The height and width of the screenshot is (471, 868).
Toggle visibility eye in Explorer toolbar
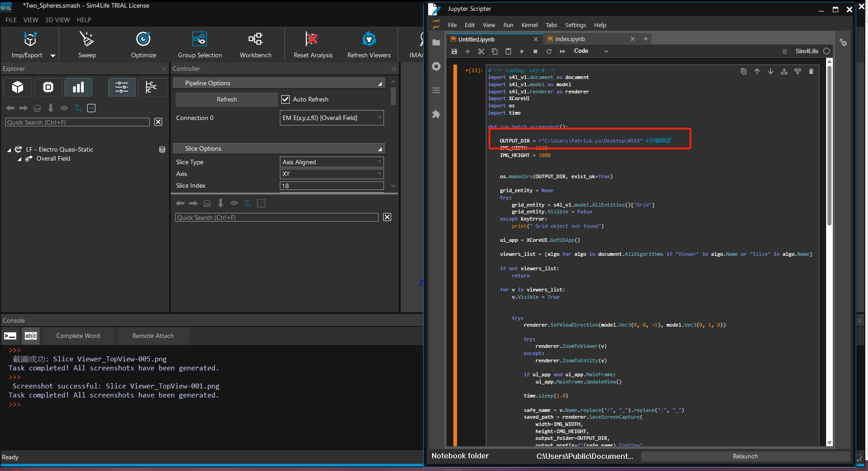[x=64, y=108]
